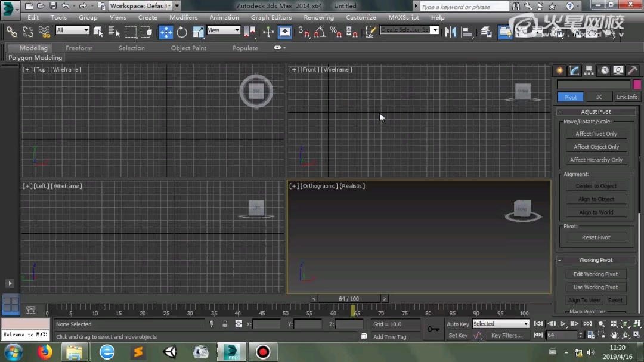The image size is (644, 362).
Task: Click the Align tool icon
Action: (466, 32)
